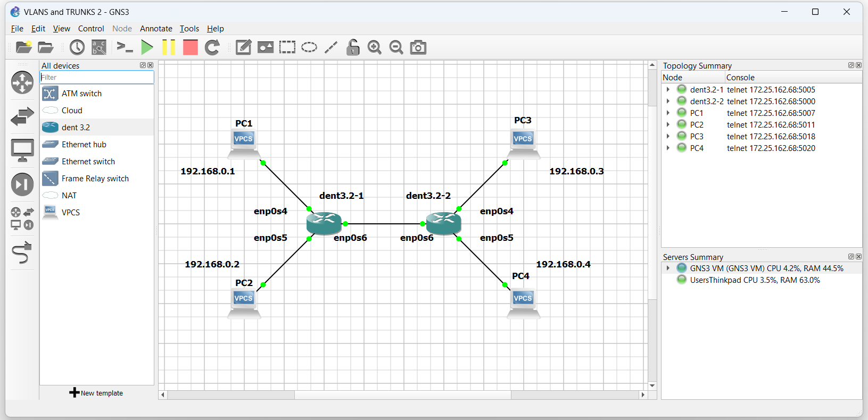Viewport: 868px width, 420px height.
Task: Select ATM switch in device list
Action: [97, 94]
